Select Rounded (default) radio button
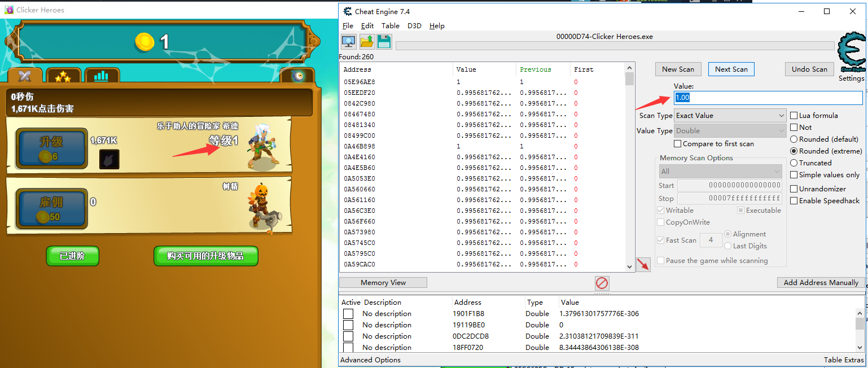868x368 pixels. coord(794,139)
